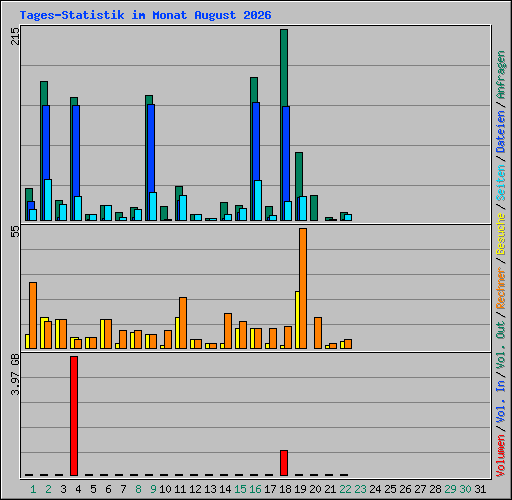Image resolution: width=512 pixels, height=500 pixels.
Task: Click day label '16' on x-axis
Action: coord(255,489)
